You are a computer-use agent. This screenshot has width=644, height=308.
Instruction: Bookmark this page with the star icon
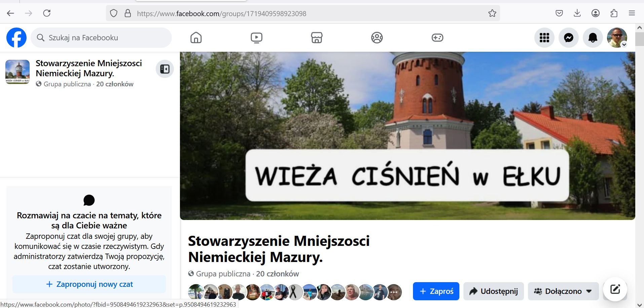(x=492, y=13)
